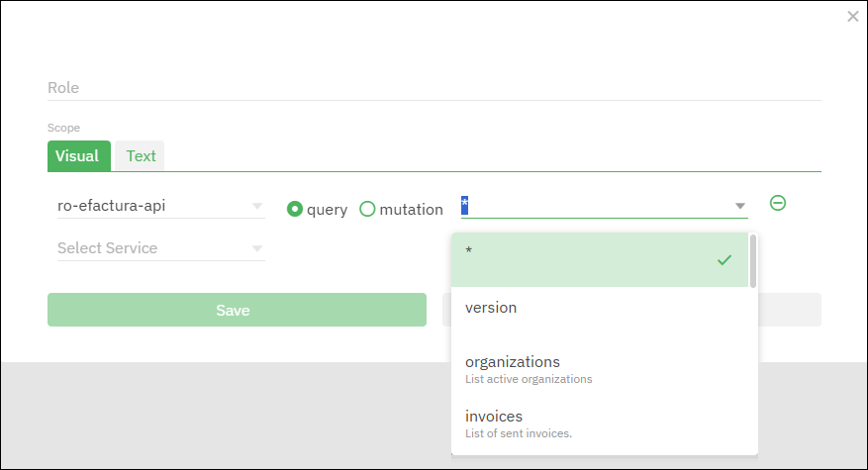The height and width of the screenshot is (470, 868).
Task: Remove scope row with the minus circle icon
Action: (778, 203)
